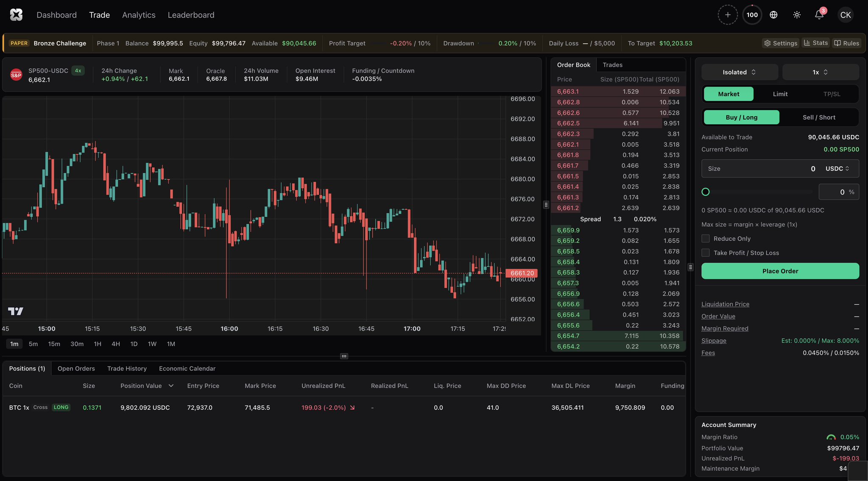868x481 pixels.
Task: Switch to Sell / Short side
Action: pos(819,117)
